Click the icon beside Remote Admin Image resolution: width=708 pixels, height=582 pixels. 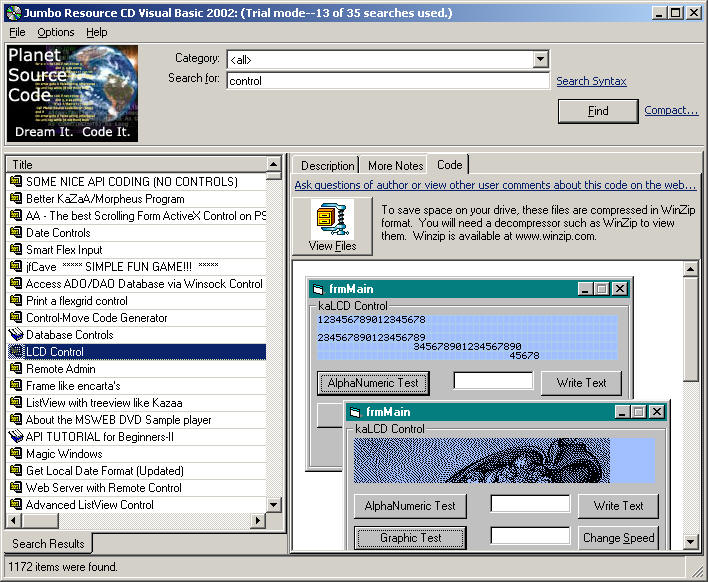[x=16, y=368]
